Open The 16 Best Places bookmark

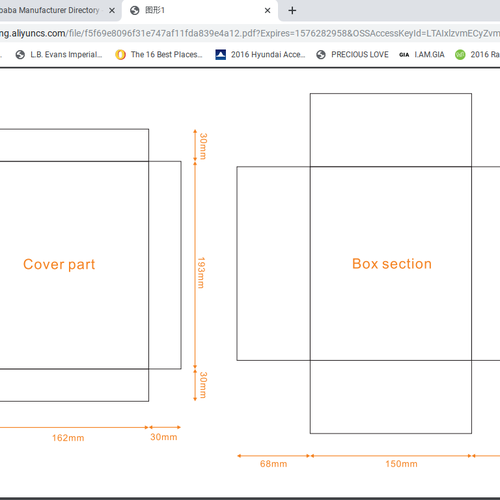pyautogui.click(x=159, y=55)
